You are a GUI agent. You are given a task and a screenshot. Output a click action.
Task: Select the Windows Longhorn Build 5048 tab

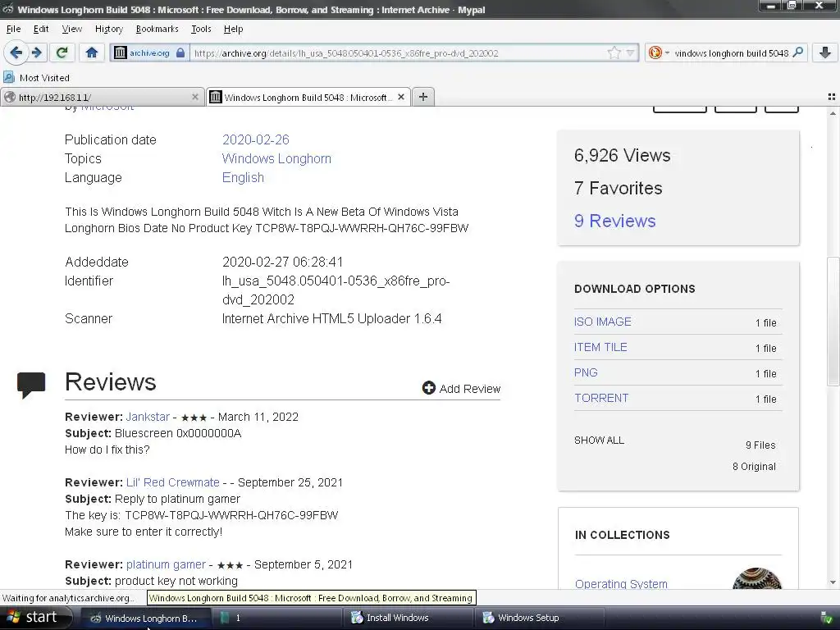pos(308,97)
